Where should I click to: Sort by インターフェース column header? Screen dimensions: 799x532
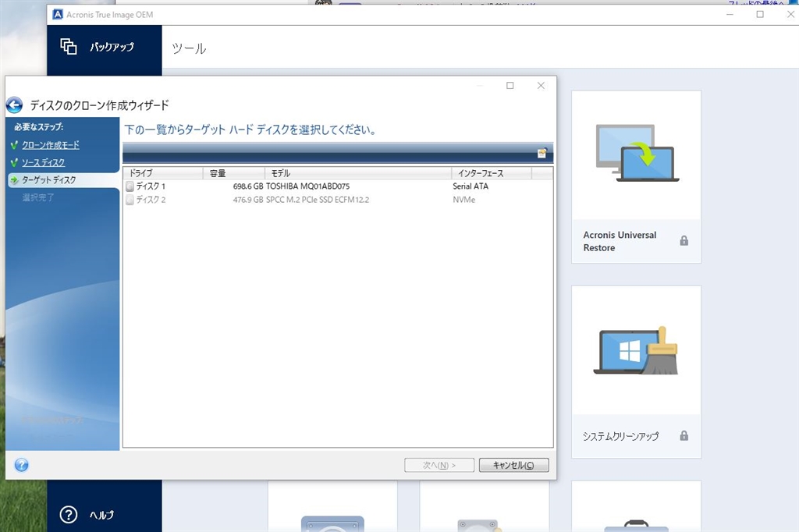pos(492,173)
